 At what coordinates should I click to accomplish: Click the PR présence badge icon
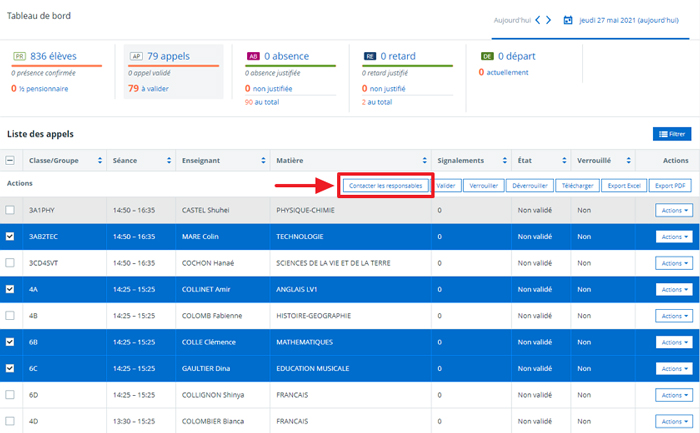click(19, 56)
